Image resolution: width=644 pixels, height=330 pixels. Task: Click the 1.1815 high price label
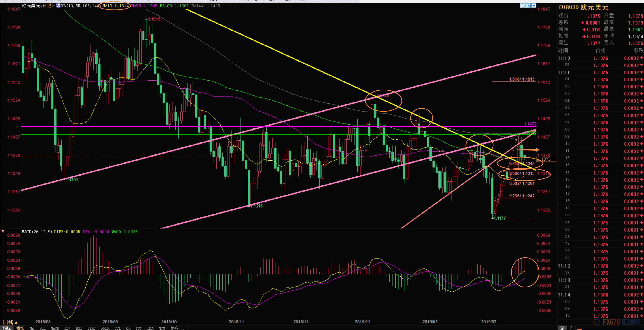(154, 19)
